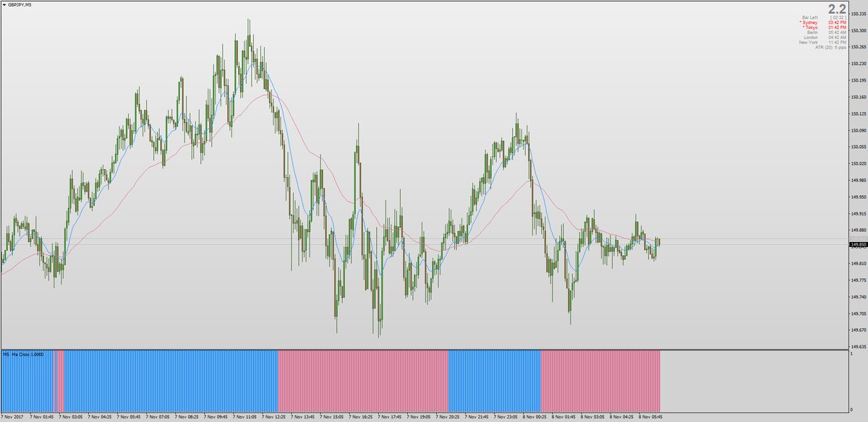Click the 150.160 price scale label

859,97
